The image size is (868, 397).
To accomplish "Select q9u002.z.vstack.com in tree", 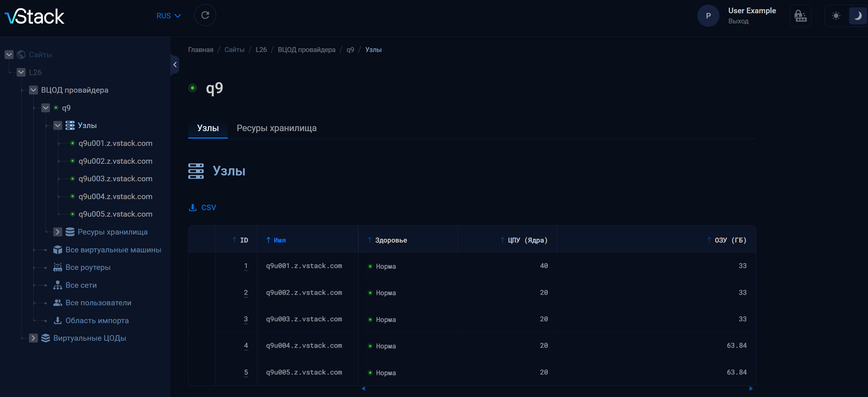I will coord(115,161).
